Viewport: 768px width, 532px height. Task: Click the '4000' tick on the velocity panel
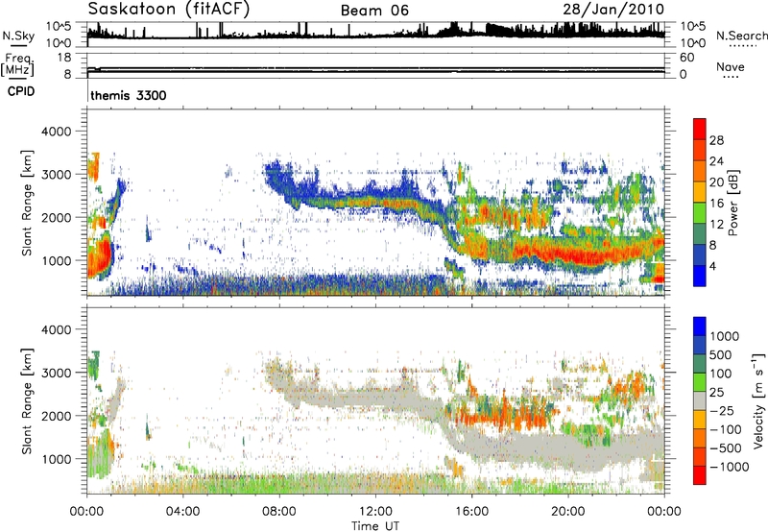tap(56, 329)
